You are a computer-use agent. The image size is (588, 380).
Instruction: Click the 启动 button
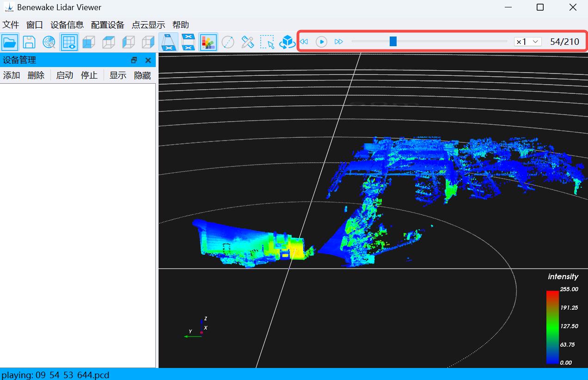(65, 75)
